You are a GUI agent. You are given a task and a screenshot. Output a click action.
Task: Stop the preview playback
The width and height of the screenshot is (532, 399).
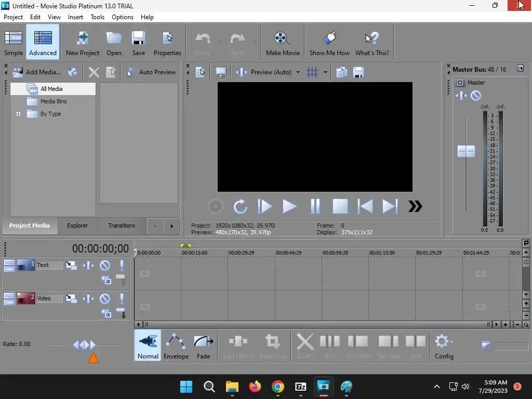(340, 206)
